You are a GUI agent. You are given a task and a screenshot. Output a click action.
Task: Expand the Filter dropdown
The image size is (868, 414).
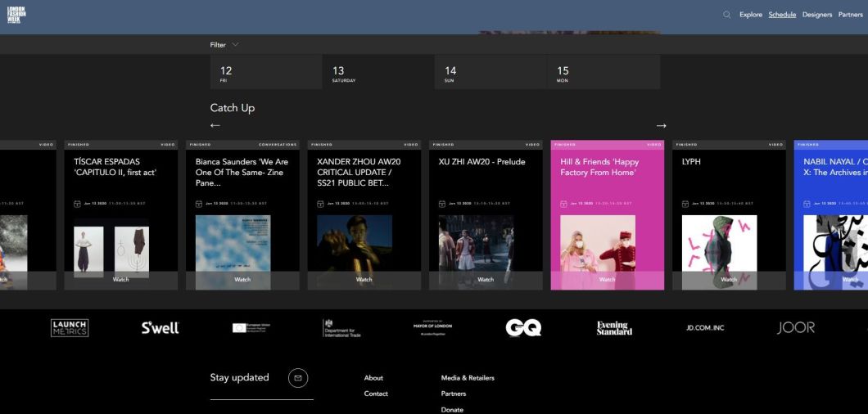click(x=224, y=45)
